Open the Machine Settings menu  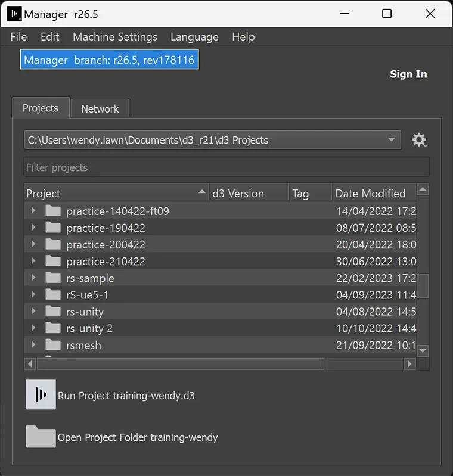(x=115, y=37)
